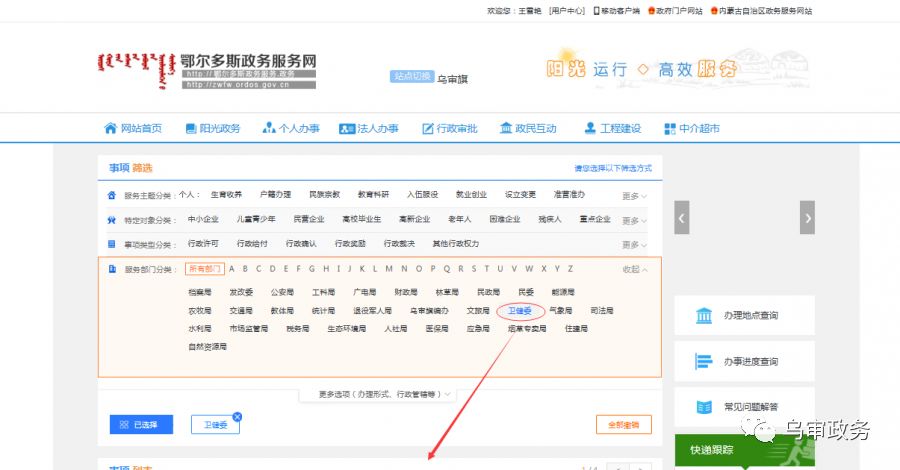The width and height of the screenshot is (900, 470).
Task: Choose the 退役军人局 department
Action: click(372, 310)
